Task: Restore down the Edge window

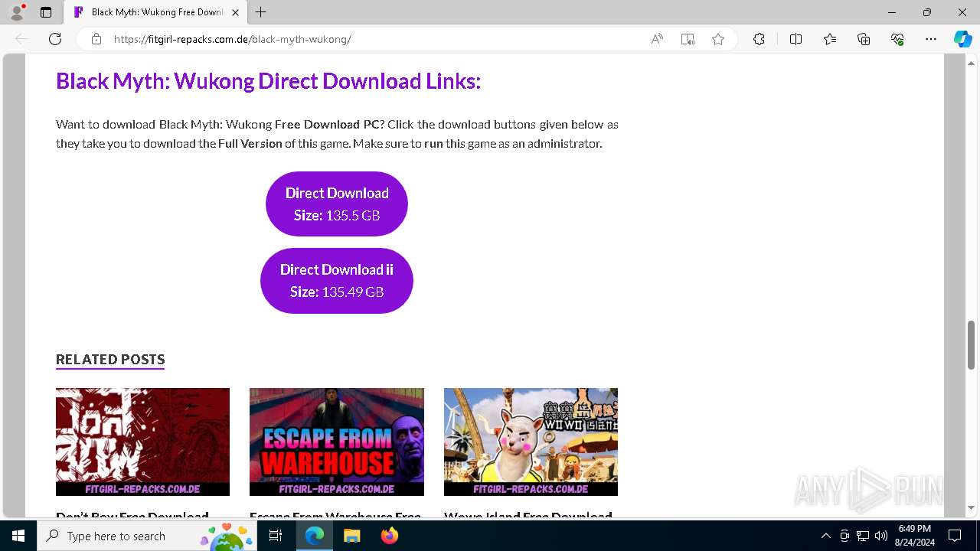Action: coord(927,12)
